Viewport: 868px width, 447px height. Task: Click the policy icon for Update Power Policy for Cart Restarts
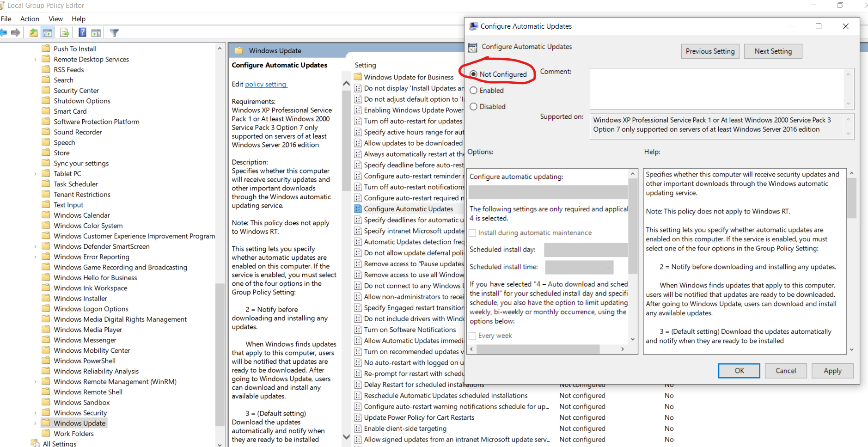coord(358,417)
